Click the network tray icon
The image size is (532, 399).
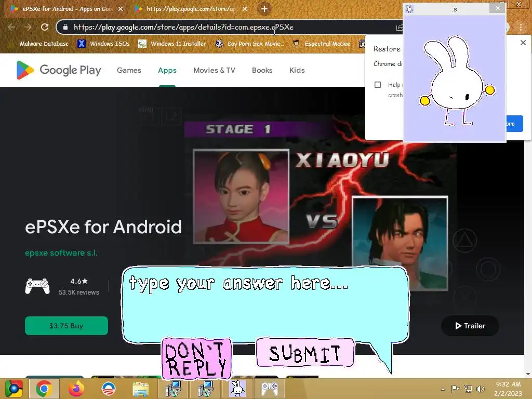pyautogui.click(x=468, y=389)
